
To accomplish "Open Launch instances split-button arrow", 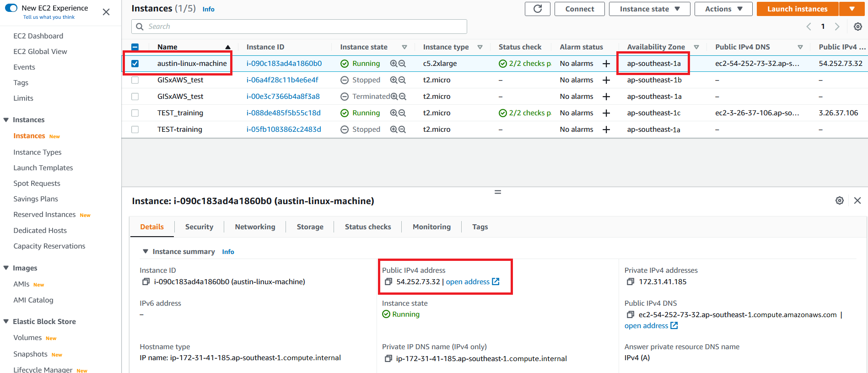I will (852, 9).
